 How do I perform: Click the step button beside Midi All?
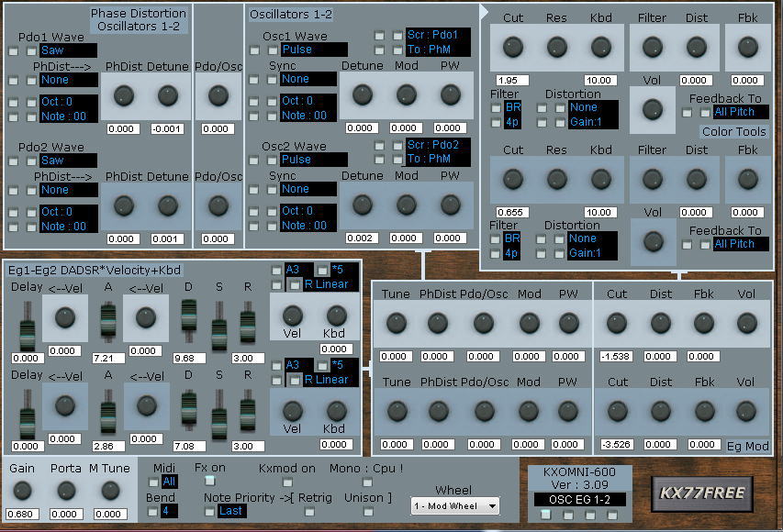pos(153,482)
